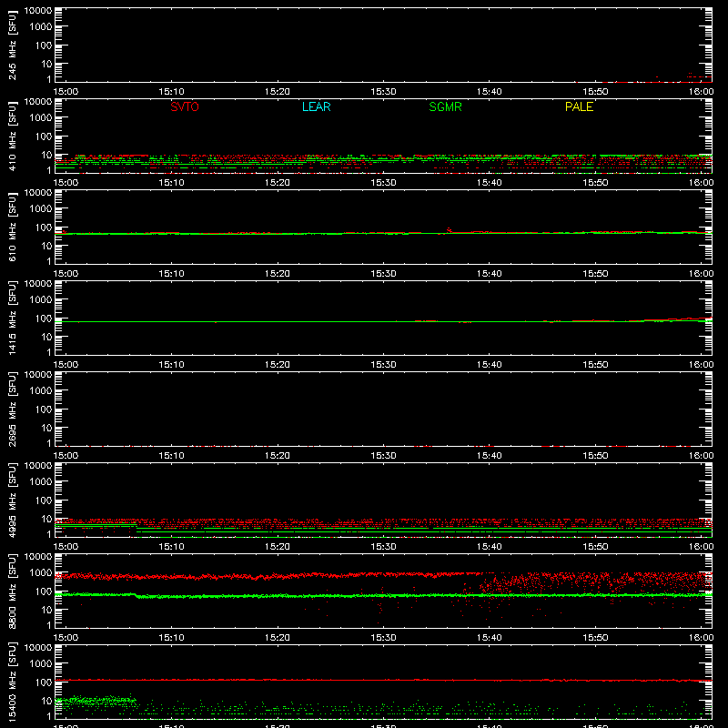This screenshot has height=728, width=728.
Task: Click the red SVTO station legend label
Action: pyautogui.click(x=185, y=106)
